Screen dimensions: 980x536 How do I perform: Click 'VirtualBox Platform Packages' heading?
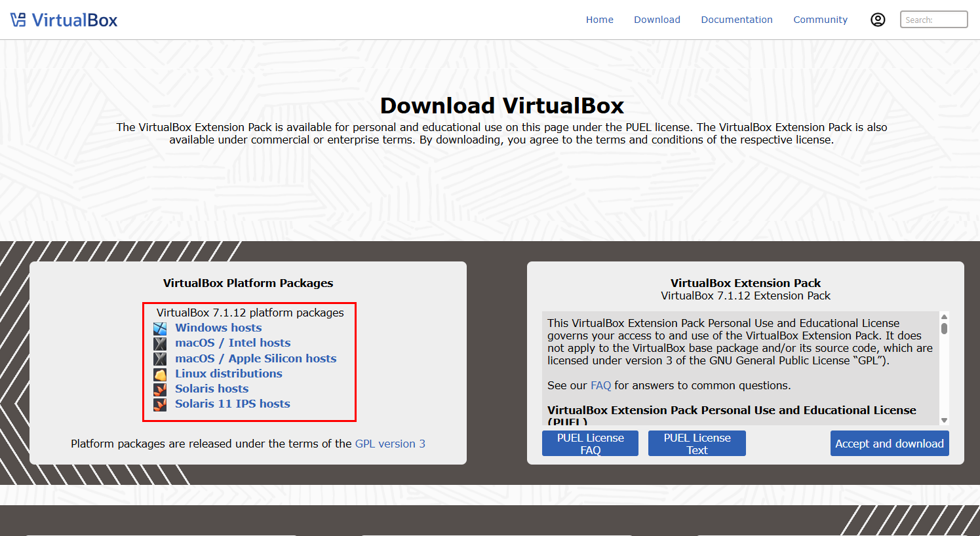click(248, 283)
